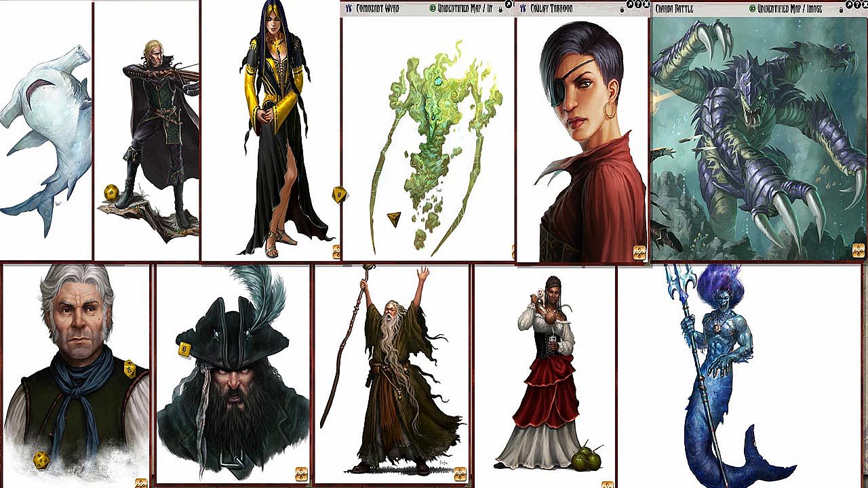
Task: Click the link icon beside Caulky Tarroon title
Action: [x=524, y=9]
